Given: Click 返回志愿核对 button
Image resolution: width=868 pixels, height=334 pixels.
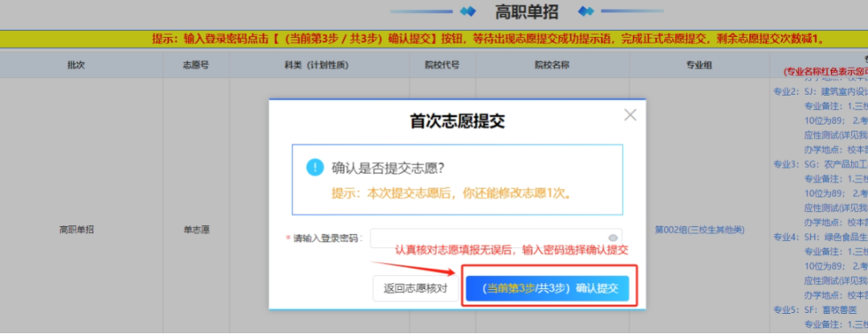Looking at the screenshot, I should click(x=415, y=288).
